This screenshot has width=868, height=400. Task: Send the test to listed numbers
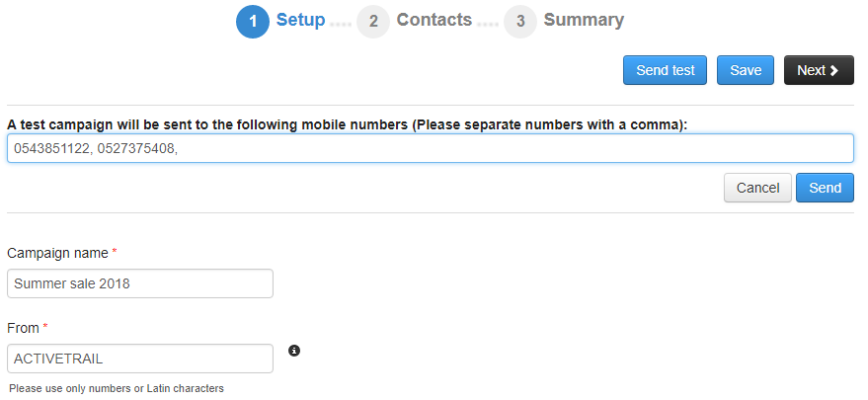tap(825, 188)
